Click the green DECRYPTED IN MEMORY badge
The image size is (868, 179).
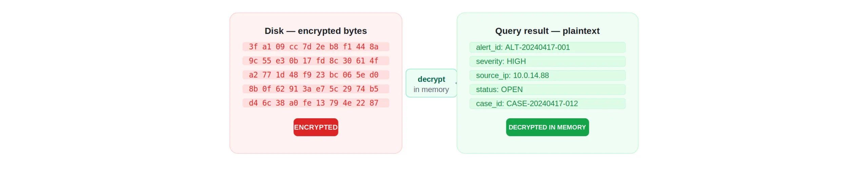tap(547, 127)
